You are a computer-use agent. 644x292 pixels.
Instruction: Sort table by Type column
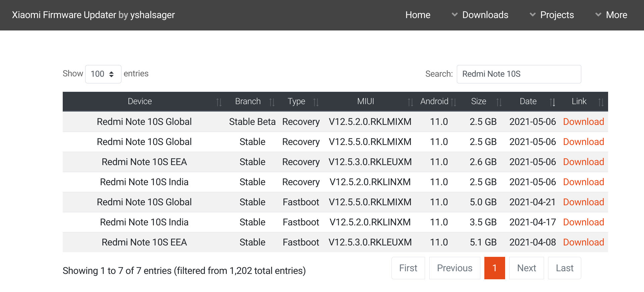click(301, 101)
